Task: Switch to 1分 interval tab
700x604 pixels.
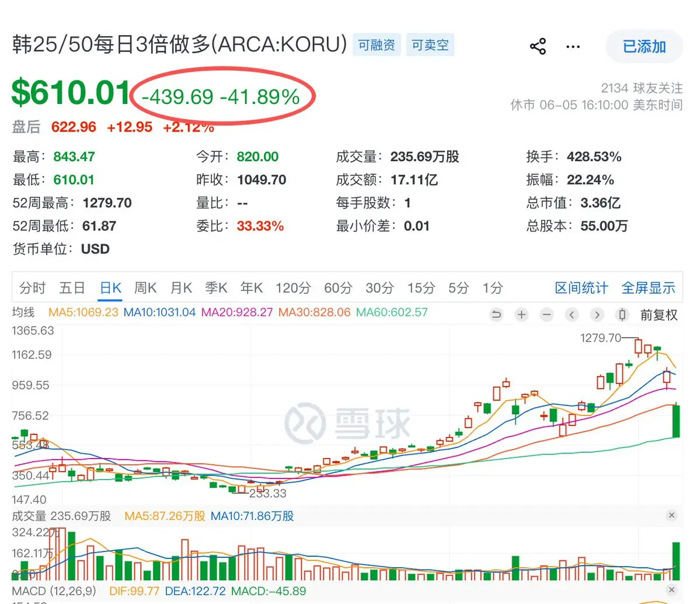Action: tap(492, 288)
